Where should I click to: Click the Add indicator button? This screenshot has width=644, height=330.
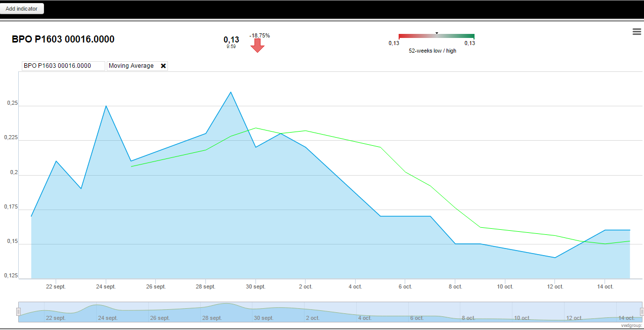[22, 9]
